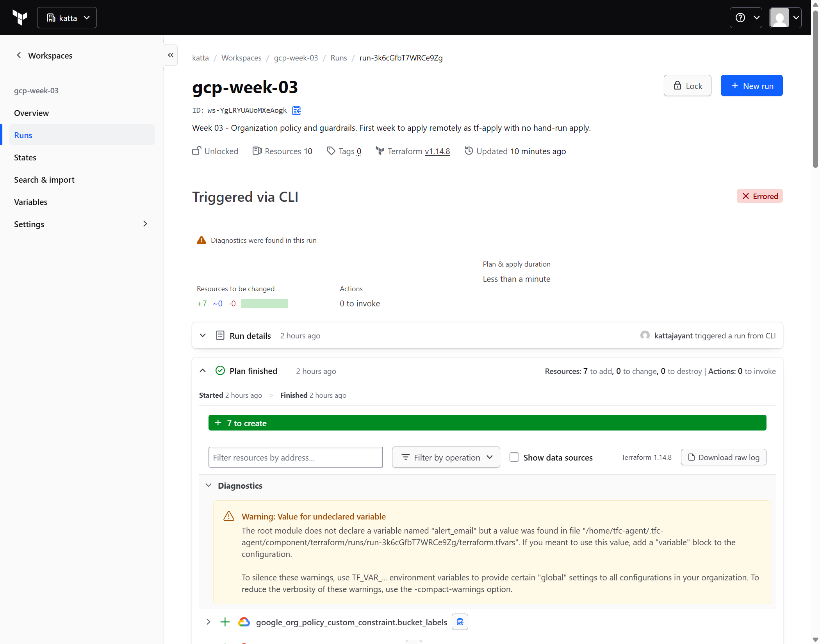Image resolution: width=820 pixels, height=644 pixels.
Task: Click the Unlocked padlock icon
Action: (197, 151)
